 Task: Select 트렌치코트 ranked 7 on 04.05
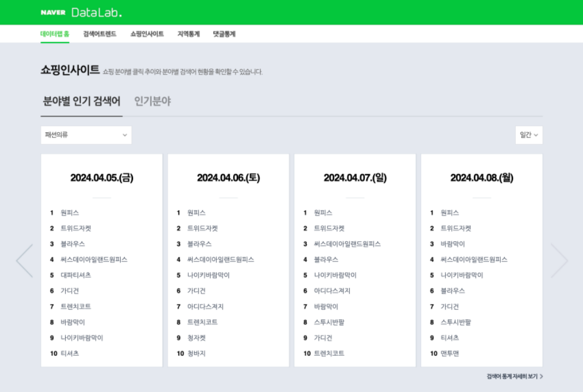76,306
